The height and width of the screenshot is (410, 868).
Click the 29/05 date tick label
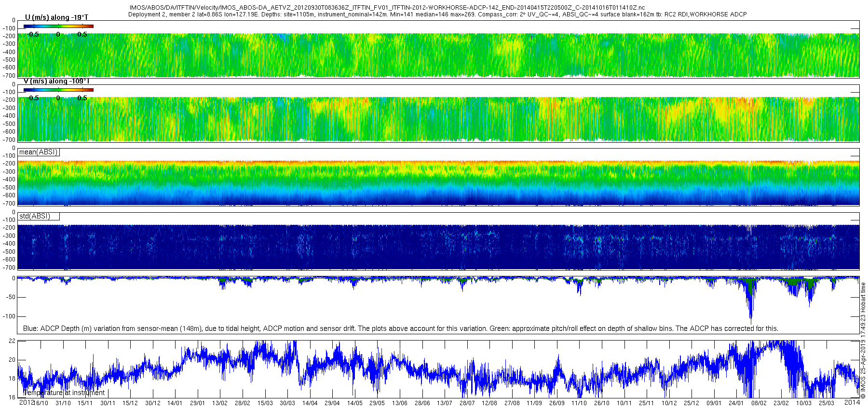pos(377,403)
